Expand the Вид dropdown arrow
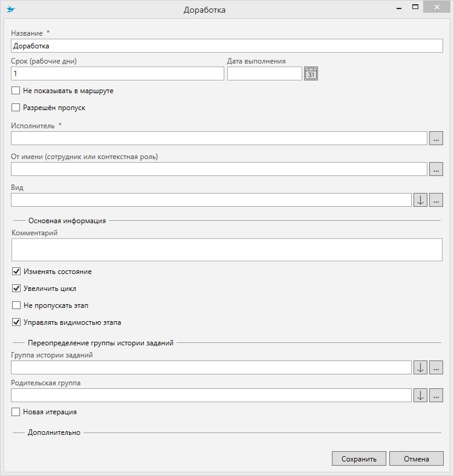Viewport: 454px width, 476px height. (420, 200)
